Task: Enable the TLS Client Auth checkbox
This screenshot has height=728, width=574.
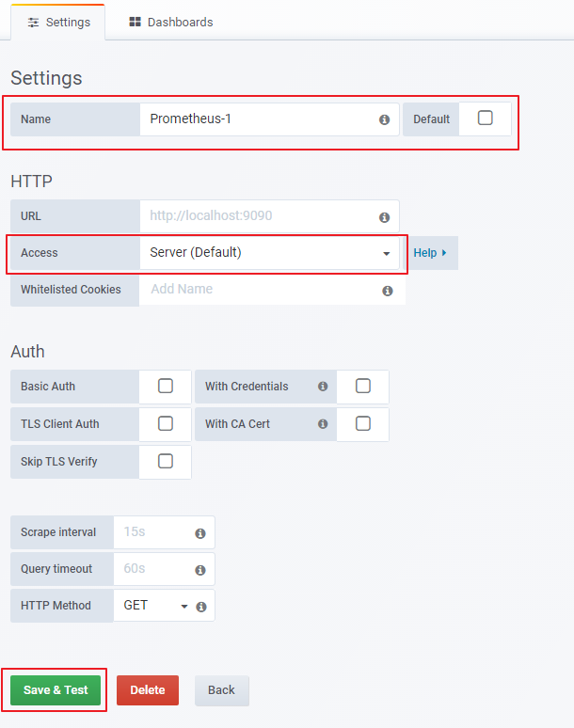Action: point(166,423)
